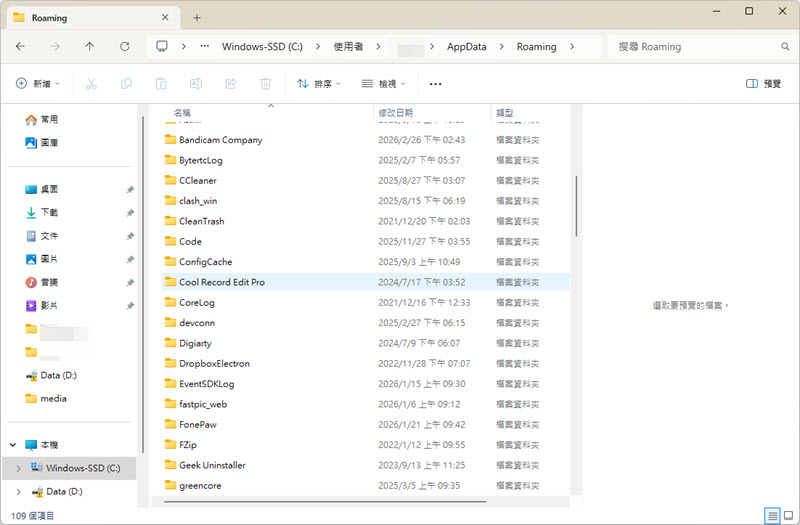This screenshot has width=800, height=525.
Task: Click the chevron after Windows-SSD (C:) in address bar
Action: pos(318,46)
